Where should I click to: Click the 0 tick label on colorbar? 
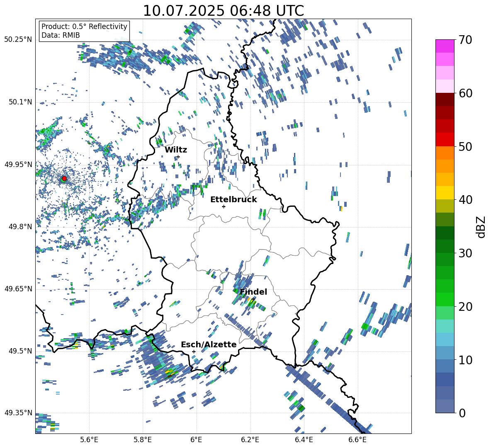[x=462, y=413]
